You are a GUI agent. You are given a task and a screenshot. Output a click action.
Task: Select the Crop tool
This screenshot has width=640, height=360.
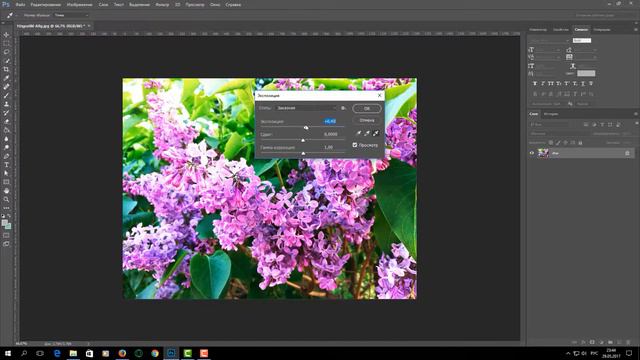(6, 69)
